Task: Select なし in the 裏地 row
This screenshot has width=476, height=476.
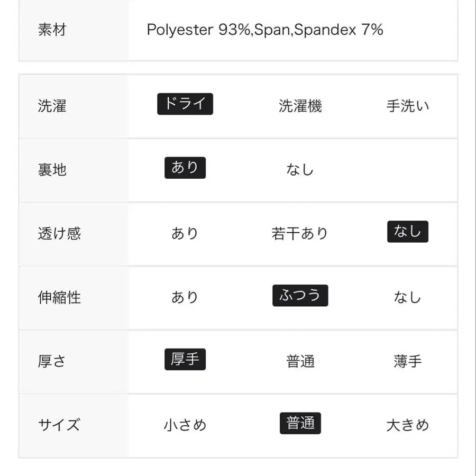Action: click(300, 170)
